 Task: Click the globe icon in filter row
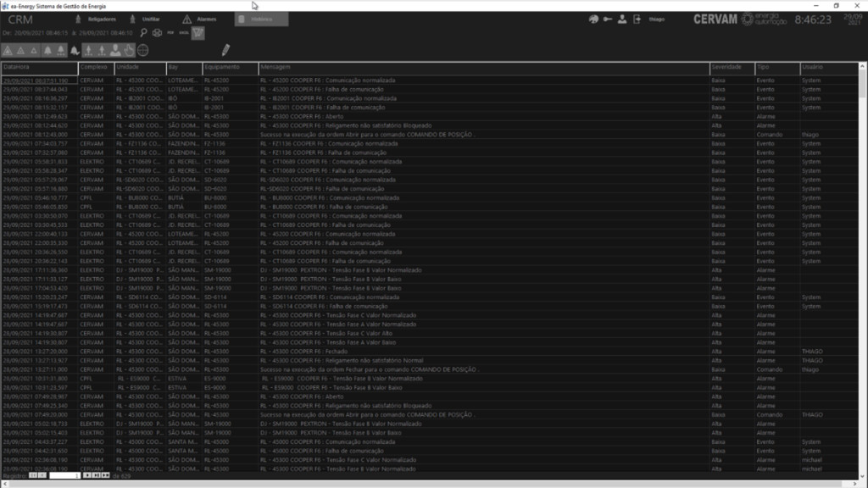(142, 50)
